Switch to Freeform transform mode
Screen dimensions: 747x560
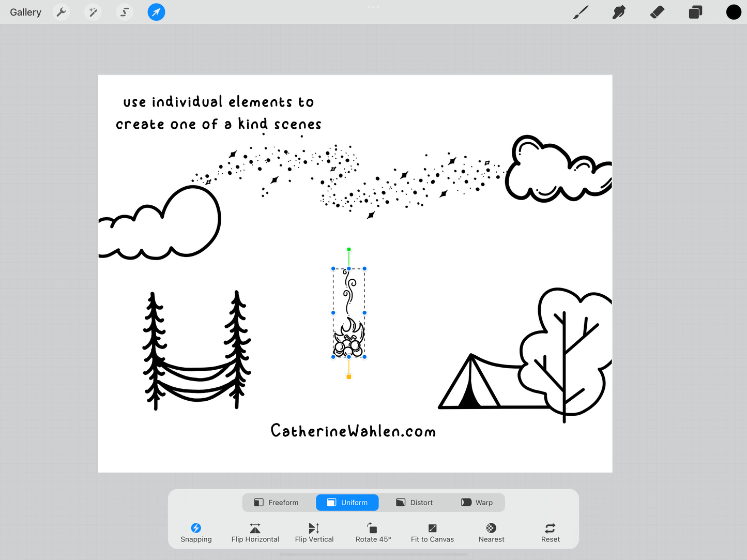[277, 503]
